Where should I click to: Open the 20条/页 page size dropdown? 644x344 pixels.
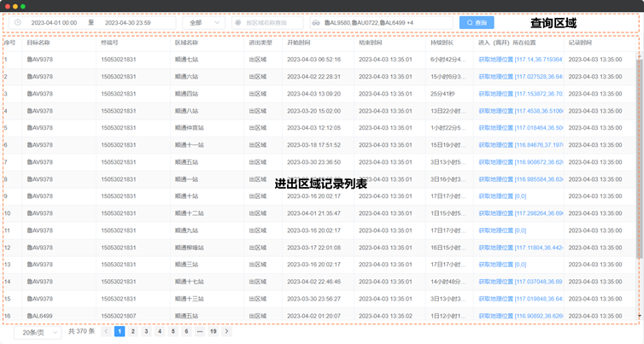point(37,332)
